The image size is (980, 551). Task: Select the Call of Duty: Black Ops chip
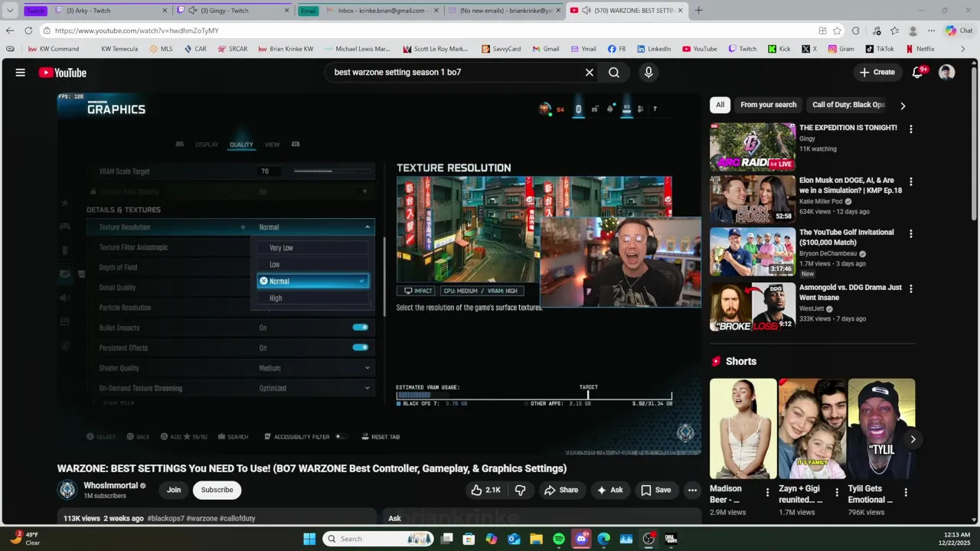pos(848,105)
